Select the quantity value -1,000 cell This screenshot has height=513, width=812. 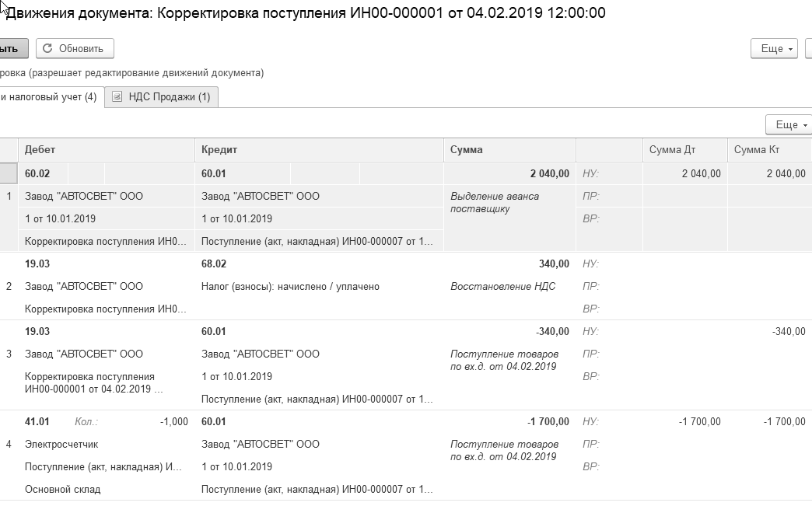click(x=173, y=422)
